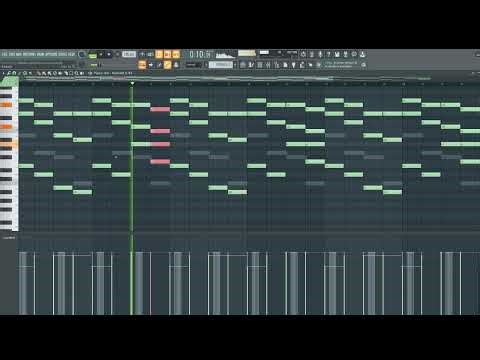
Task: Select the Zoom tool
Action: pyautogui.click(x=76, y=73)
